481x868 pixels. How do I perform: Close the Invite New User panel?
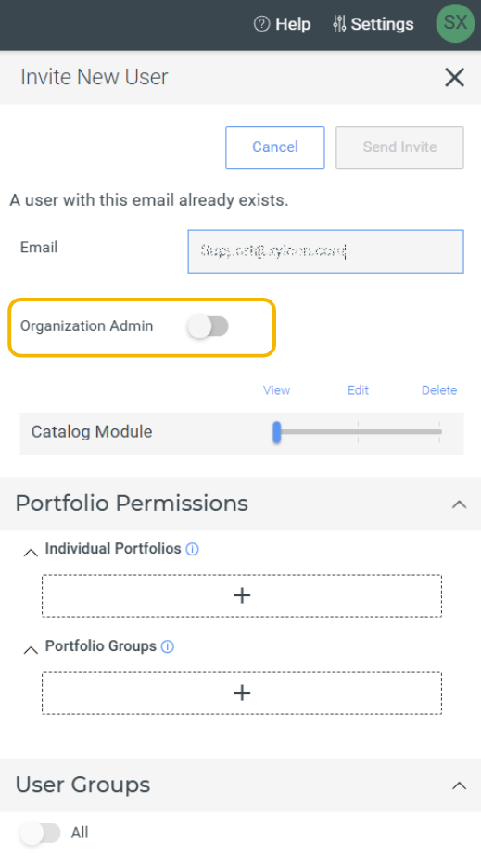454,78
